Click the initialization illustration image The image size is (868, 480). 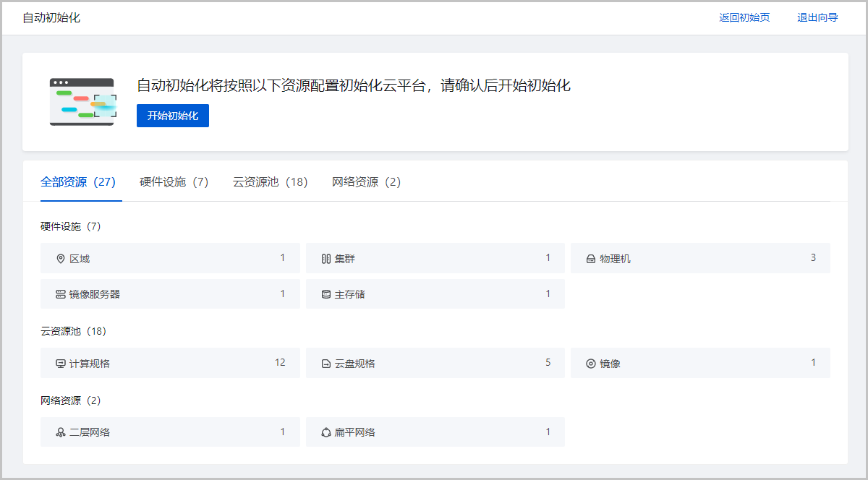tap(82, 102)
